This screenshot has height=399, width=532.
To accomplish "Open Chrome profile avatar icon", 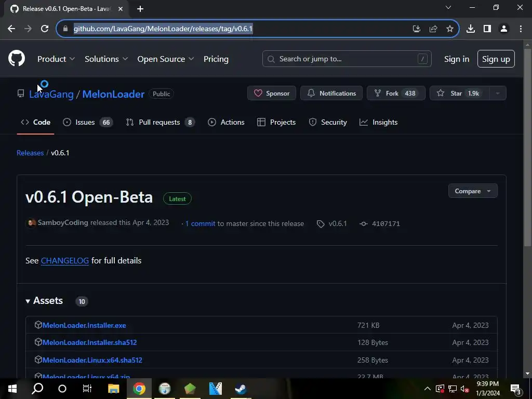I will (504, 29).
